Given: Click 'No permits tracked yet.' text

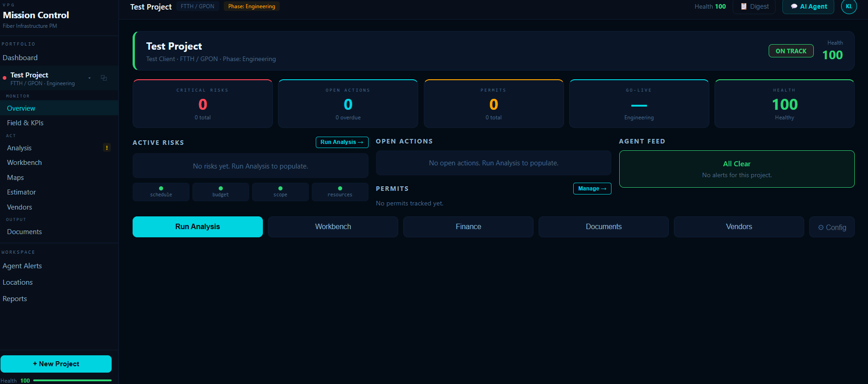Looking at the screenshot, I should point(409,203).
